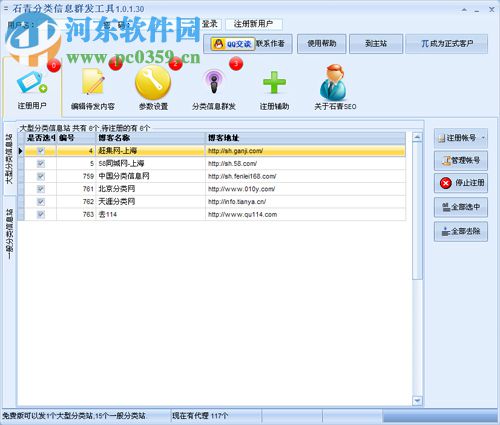500x425 pixels.
Task: Click the 到主站 button
Action: (x=376, y=43)
